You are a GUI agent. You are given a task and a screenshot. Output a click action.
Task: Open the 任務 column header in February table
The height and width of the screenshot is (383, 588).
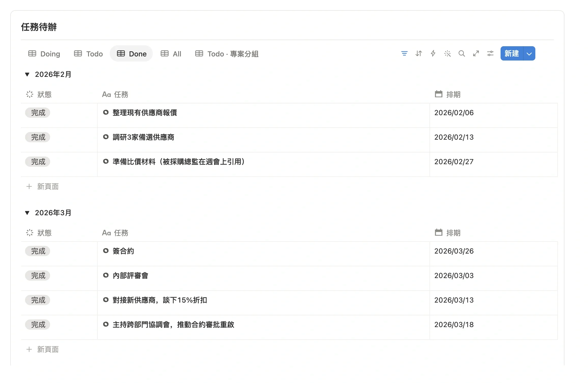point(115,94)
